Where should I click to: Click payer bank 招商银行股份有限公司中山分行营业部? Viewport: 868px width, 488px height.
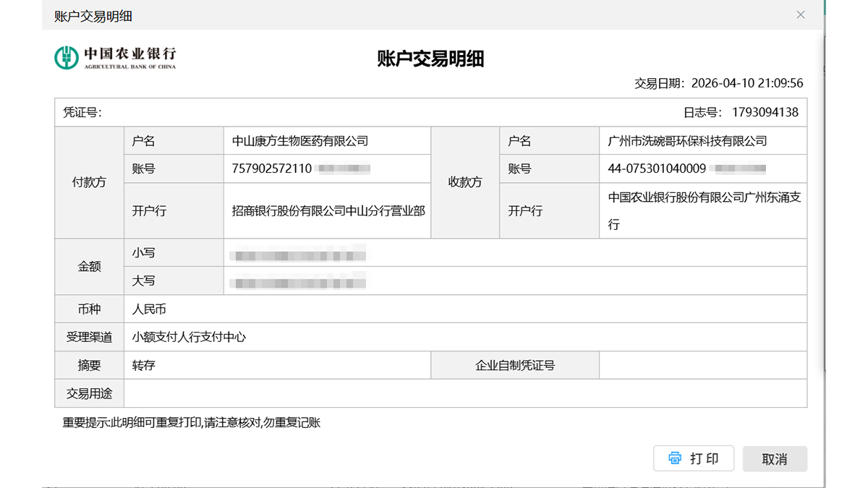328,211
